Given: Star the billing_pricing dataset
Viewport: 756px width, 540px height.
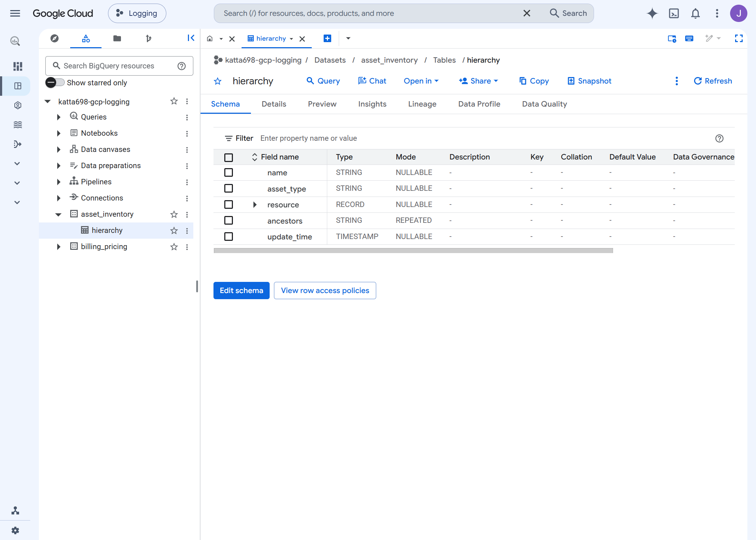Looking at the screenshot, I should pyautogui.click(x=174, y=247).
